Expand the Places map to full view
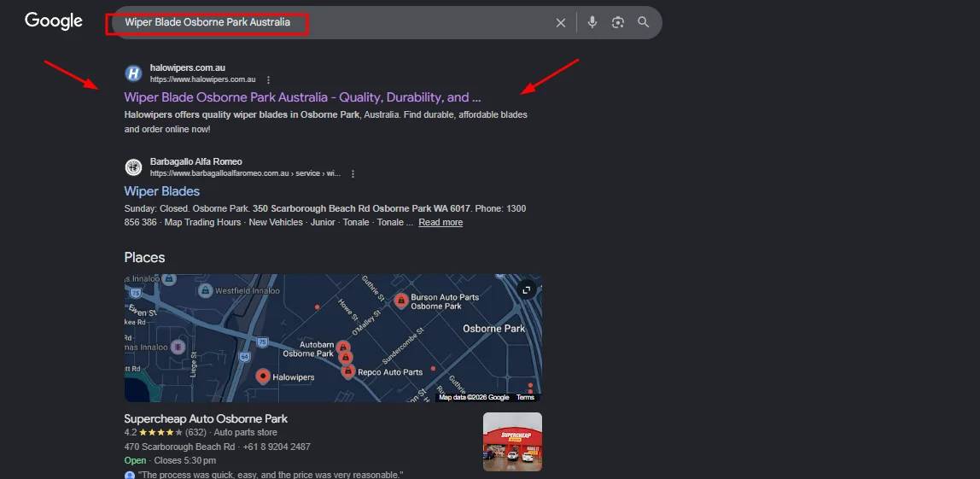This screenshot has width=980, height=479. point(527,290)
